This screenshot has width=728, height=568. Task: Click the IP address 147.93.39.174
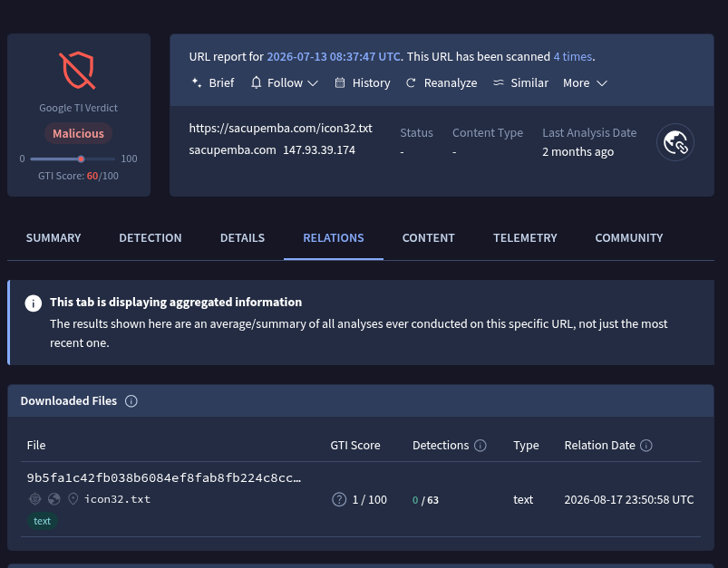[319, 149]
